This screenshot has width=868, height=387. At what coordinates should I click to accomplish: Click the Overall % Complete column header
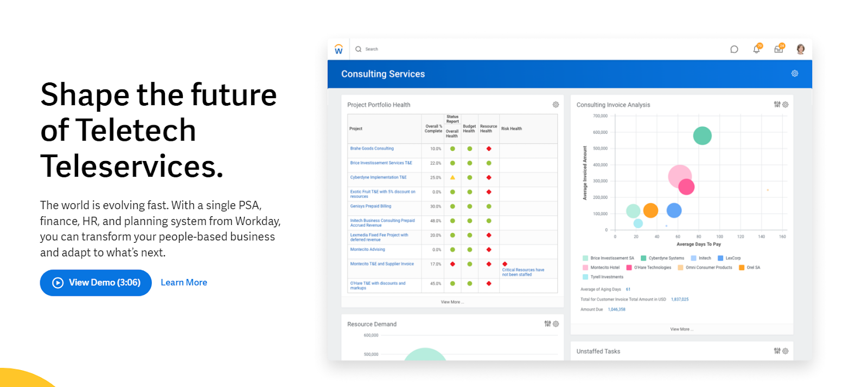pyautogui.click(x=433, y=129)
